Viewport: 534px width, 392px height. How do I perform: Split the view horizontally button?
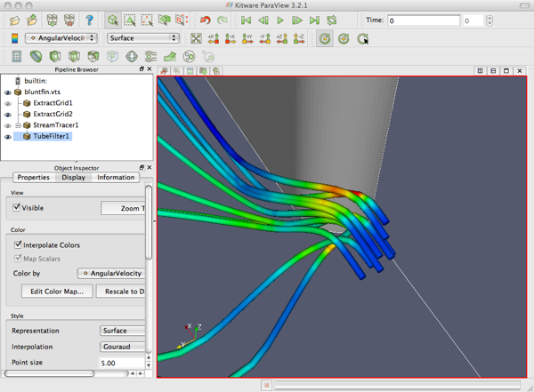pos(480,71)
